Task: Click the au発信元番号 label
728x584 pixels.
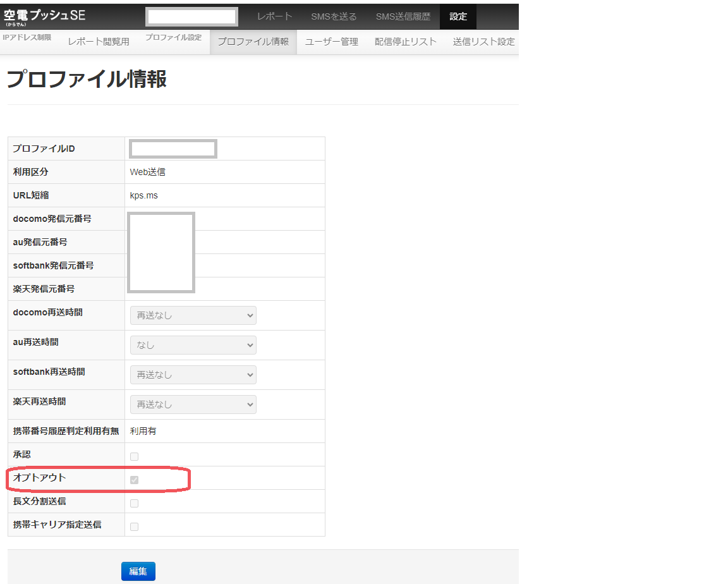Action: [x=40, y=242]
